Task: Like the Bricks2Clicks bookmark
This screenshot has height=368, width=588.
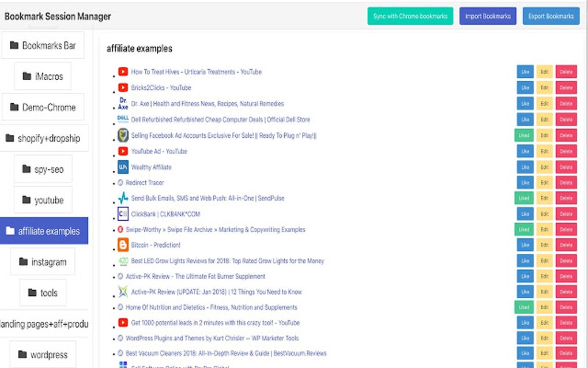Action: pyautogui.click(x=525, y=88)
